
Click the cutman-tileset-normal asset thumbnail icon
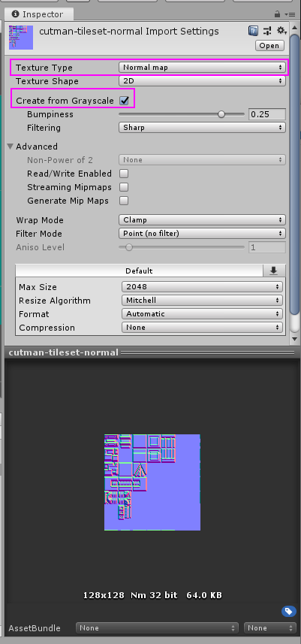pyautogui.click(x=21, y=38)
